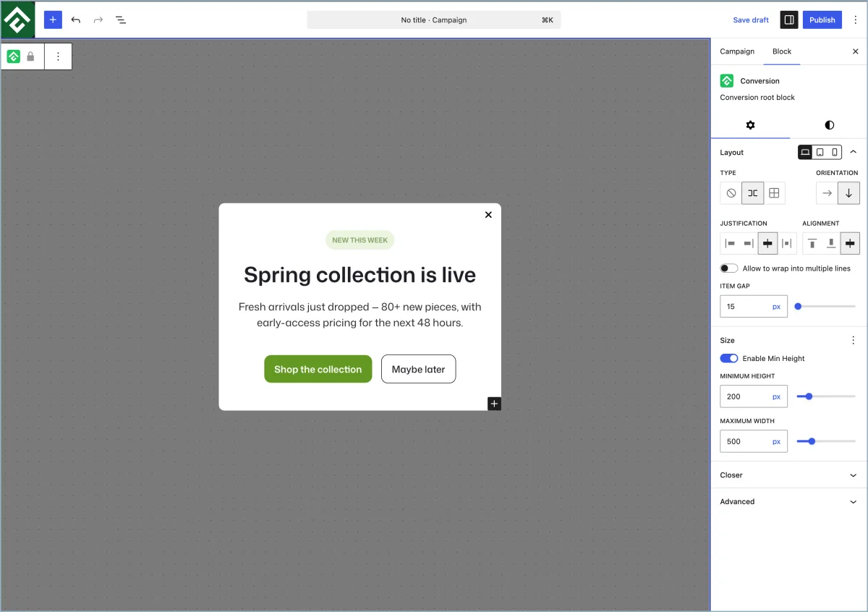This screenshot has width=868, height=612.
Task: Click the Publish button
Action: (822, 20)
